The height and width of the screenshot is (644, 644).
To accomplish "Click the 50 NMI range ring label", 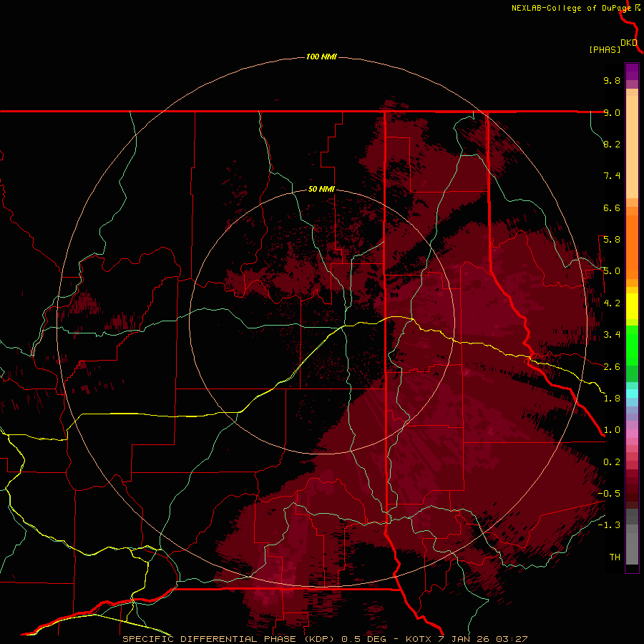I will [x=321, y=189].
